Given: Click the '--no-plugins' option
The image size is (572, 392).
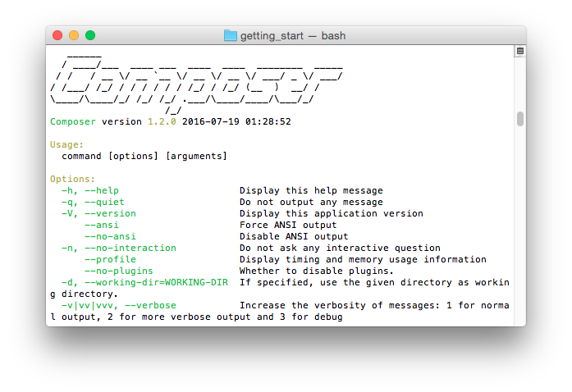Looking at the screenshot, I should tap(119, 271).
